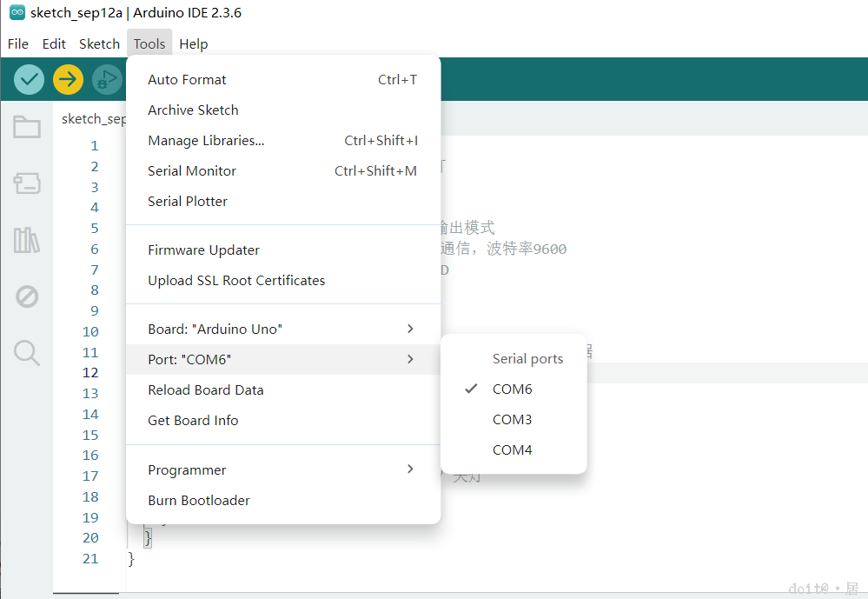Open the Library Manager books icon

coord(27,239)
